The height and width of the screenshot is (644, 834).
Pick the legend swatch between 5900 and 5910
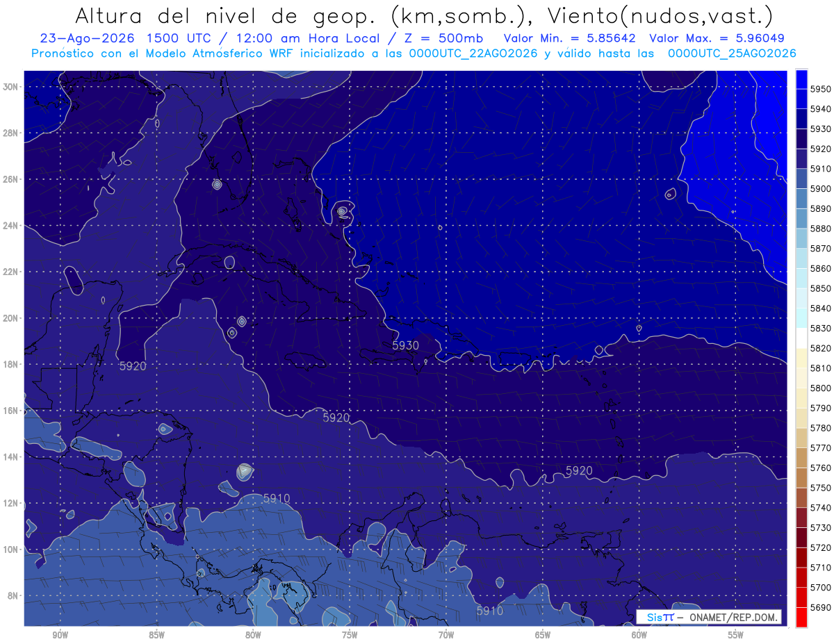point(801,179)
